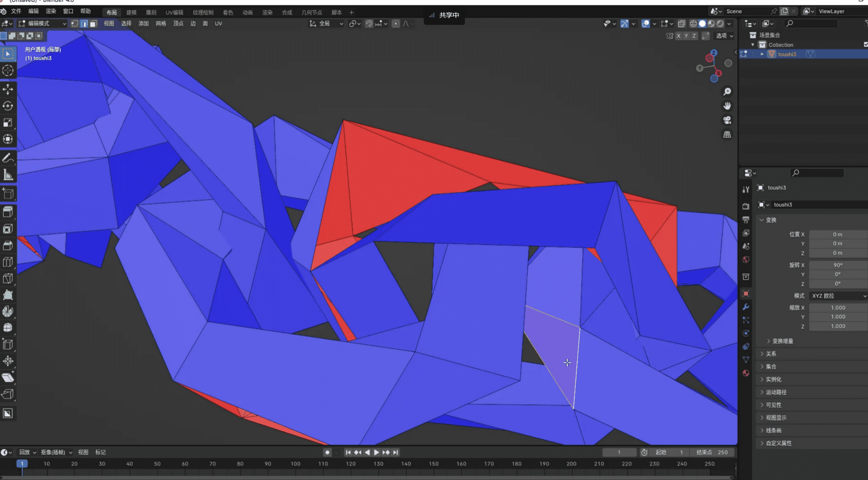The width and height of the screenshot is (868, 480).
Task: Pick the Annotate pencil tool
Action: (x=8, y=158)
